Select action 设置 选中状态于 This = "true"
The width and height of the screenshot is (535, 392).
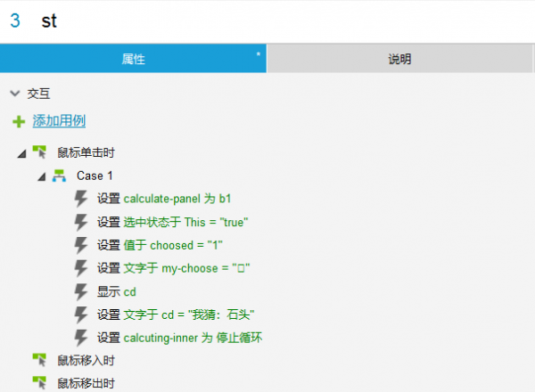[x=172, y=222]
